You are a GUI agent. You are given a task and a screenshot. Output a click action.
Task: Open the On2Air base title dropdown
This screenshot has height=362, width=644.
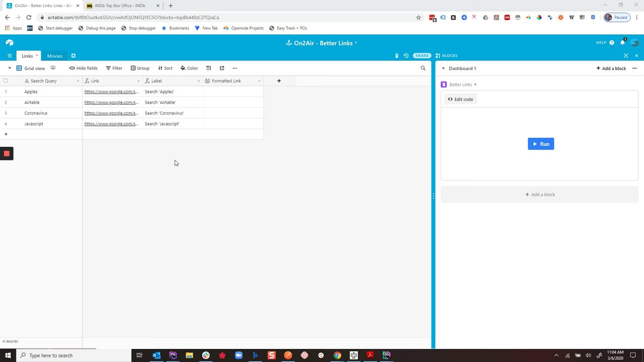321,43
